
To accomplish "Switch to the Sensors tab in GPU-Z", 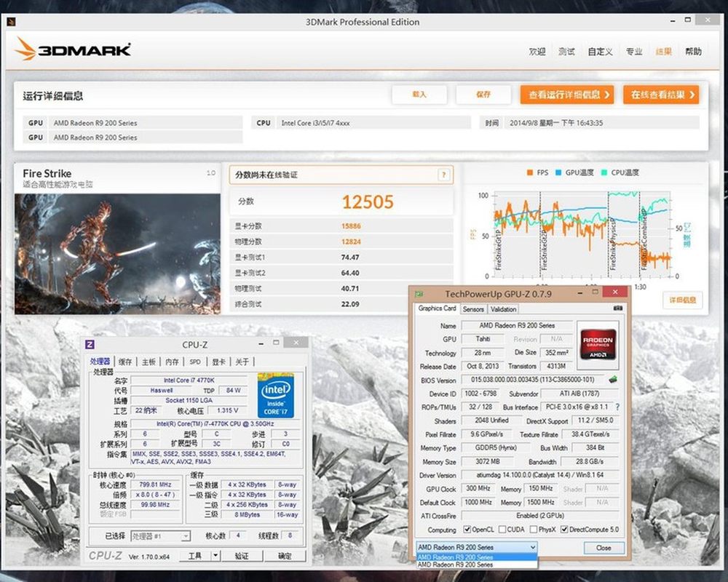I will (x=473, y=309).
